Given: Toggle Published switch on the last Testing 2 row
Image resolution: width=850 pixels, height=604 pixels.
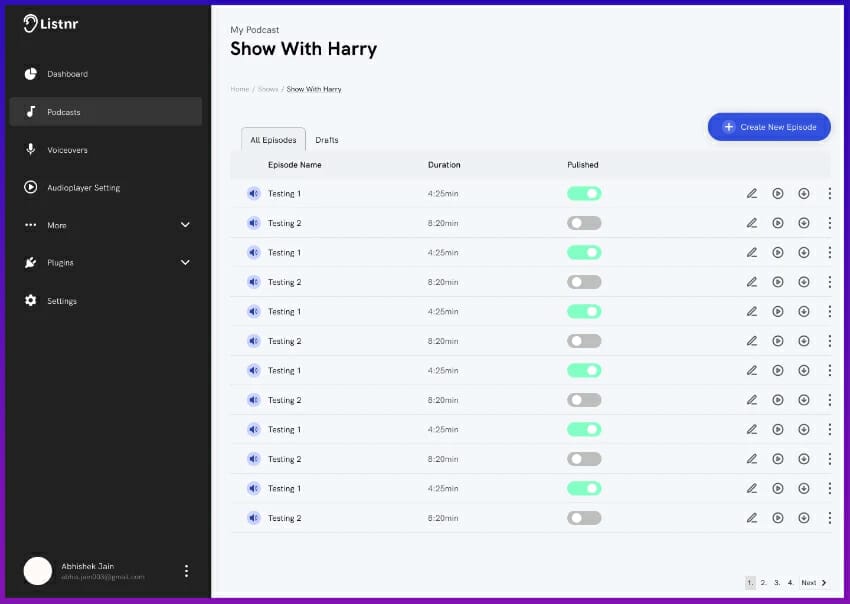Looking at the screenshot, I should (584, 518).
